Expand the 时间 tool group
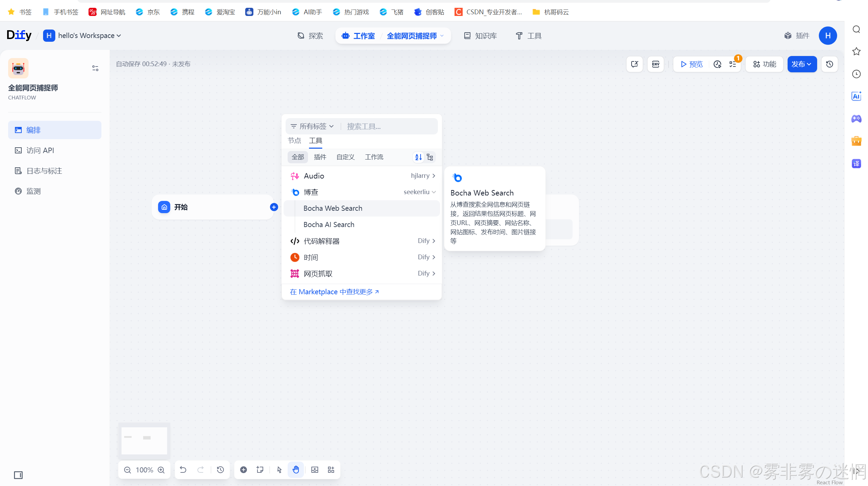868x486 pixels. click(x=362, y=257)
